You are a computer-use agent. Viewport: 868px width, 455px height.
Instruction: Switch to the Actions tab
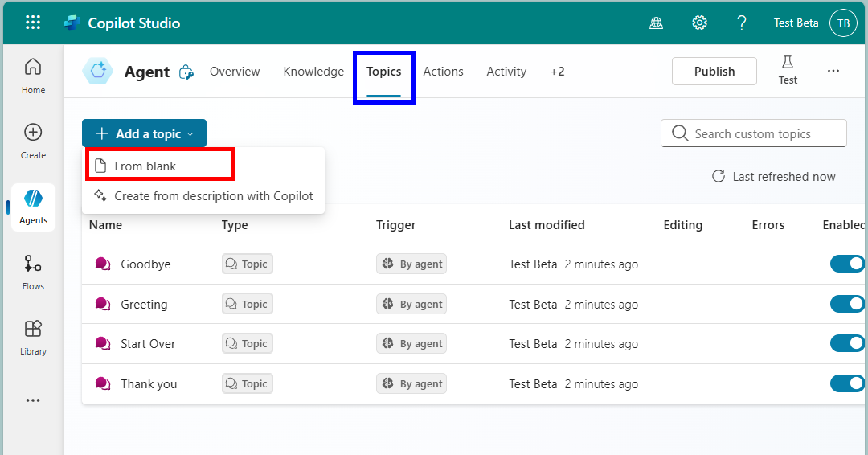pos(443,72)
